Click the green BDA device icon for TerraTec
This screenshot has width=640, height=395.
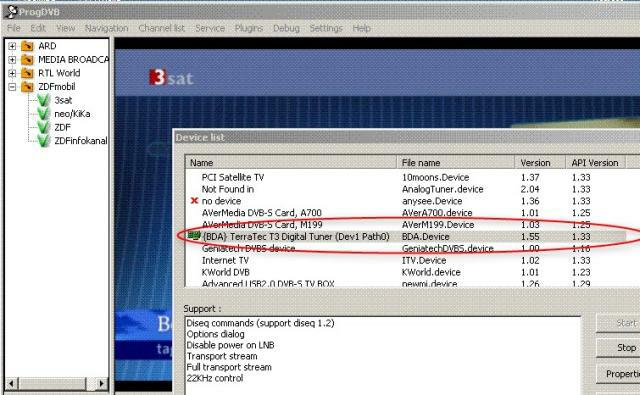194,235
